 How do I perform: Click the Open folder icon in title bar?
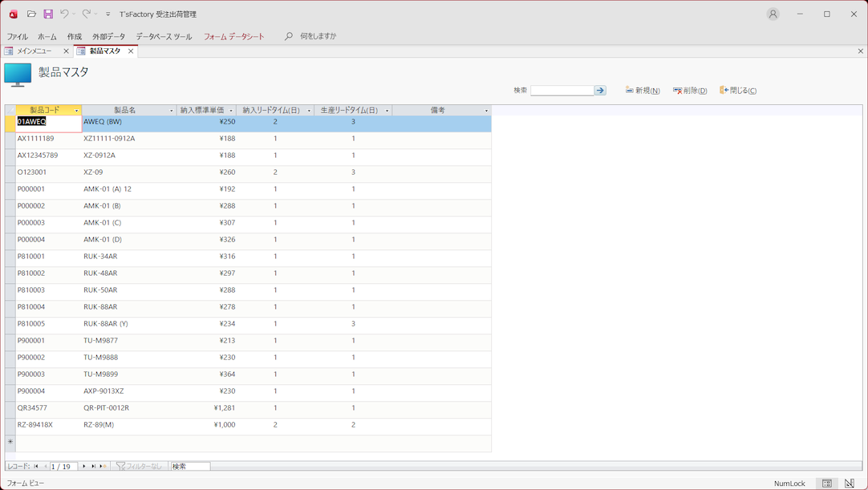[31, 14]
